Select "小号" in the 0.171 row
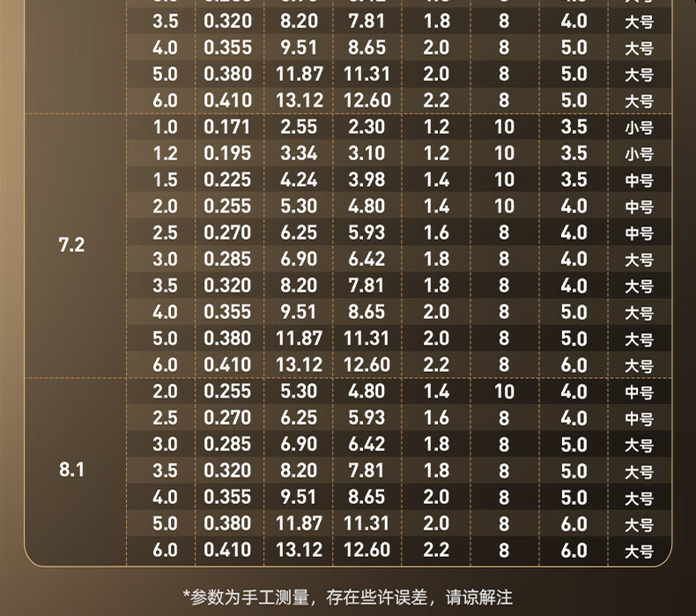696x616 pixels. click(x=640, y=129)
